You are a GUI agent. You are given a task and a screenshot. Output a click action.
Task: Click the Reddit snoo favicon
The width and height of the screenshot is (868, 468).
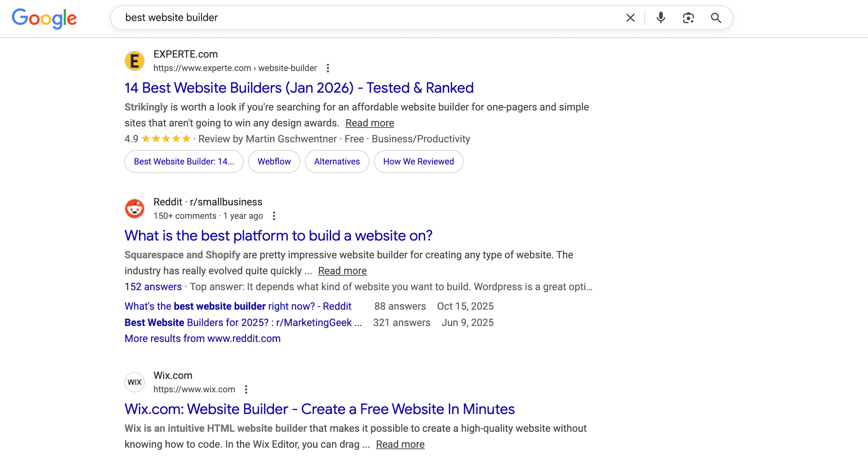(x=134, y=208)
